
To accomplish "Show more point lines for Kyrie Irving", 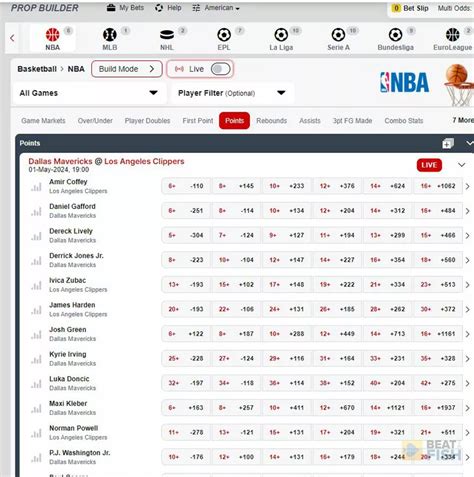I will tap(467, 359).
